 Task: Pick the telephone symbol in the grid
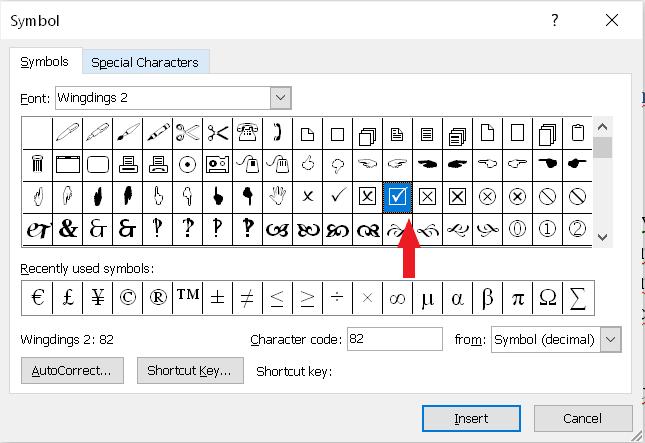(x=247, y=132)
